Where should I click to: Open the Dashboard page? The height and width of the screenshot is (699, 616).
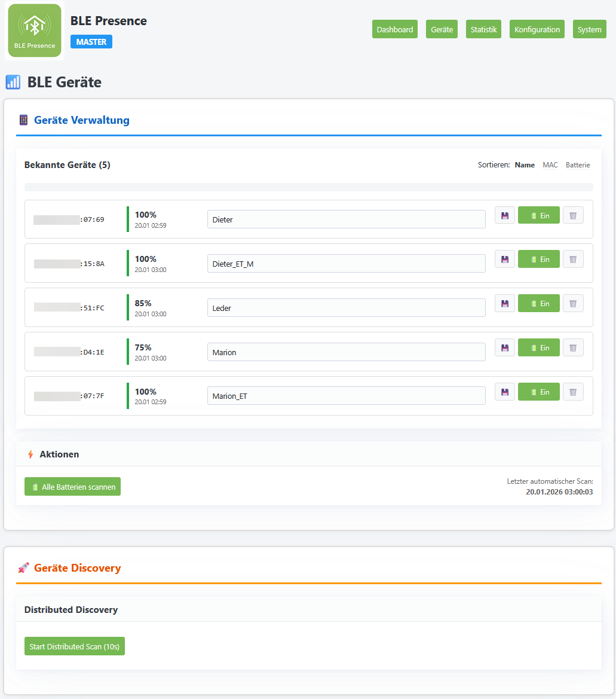pyautogui.click(x=394, y=29)
